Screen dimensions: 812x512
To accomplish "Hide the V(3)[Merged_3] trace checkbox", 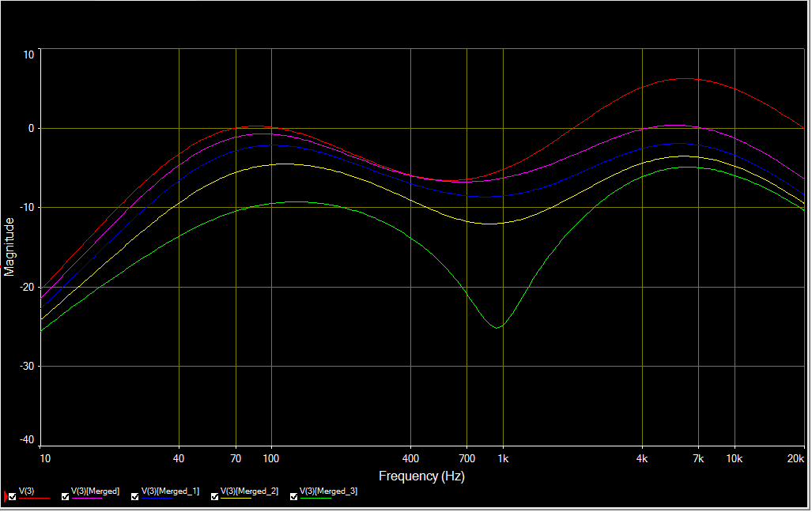I will [294, 497].
